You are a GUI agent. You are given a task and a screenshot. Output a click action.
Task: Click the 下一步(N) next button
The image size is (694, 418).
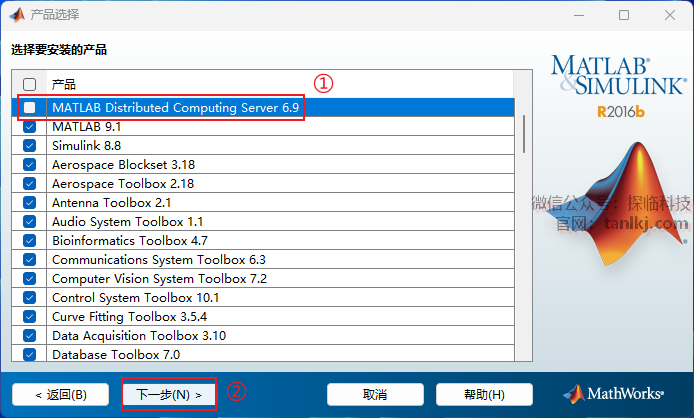(169, 394)
